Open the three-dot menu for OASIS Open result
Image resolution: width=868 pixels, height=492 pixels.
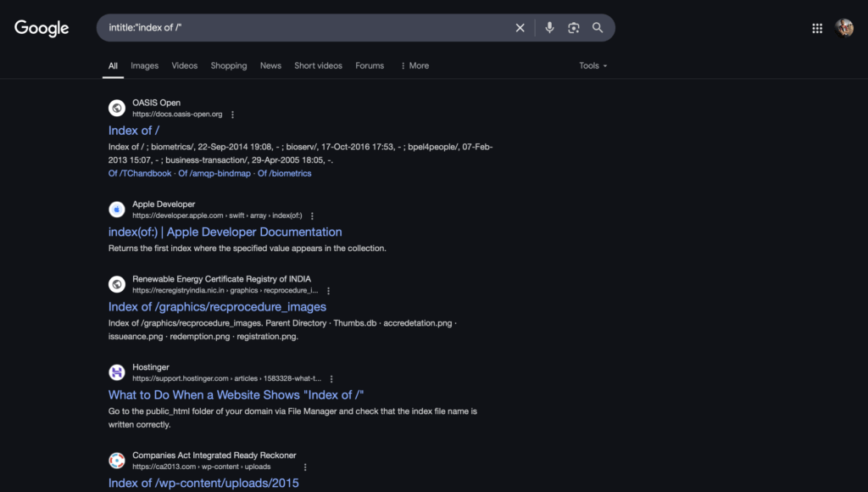click(x=232, y=115)
